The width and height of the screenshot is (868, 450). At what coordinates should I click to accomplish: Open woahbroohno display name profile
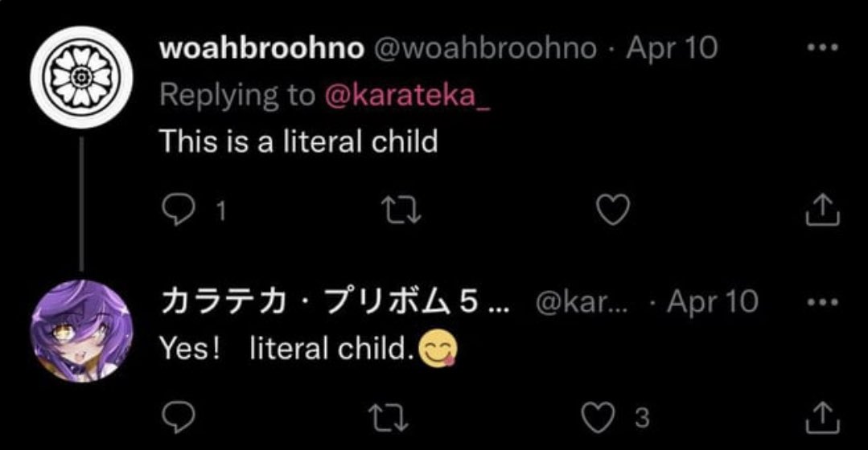[x=261, y=48]
